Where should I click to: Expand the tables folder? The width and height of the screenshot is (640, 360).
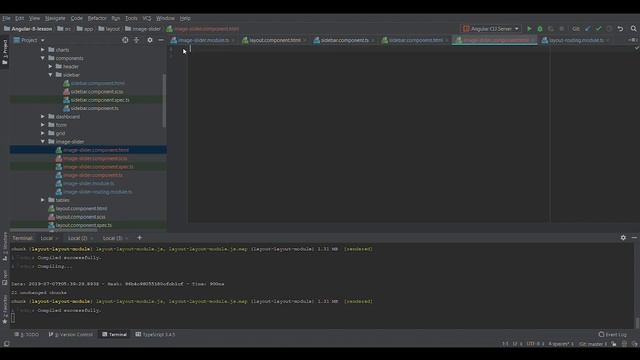pyautogui.click(x=43, y=200)
